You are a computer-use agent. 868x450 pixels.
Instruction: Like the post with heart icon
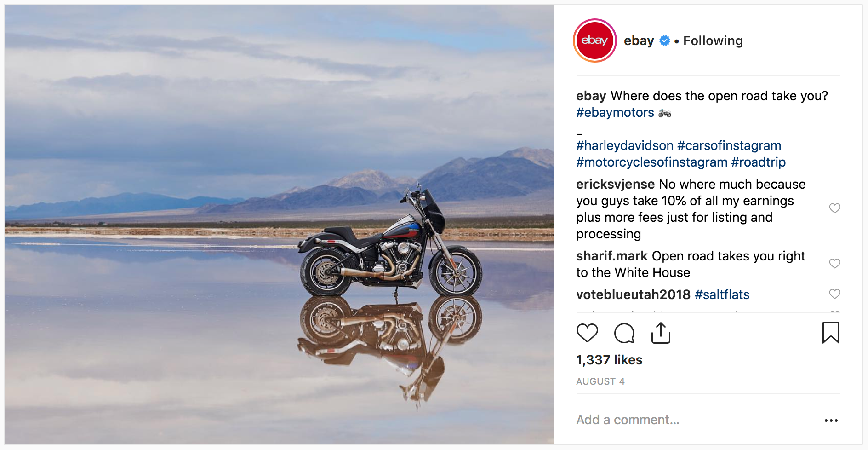click(x=587, y=333)
